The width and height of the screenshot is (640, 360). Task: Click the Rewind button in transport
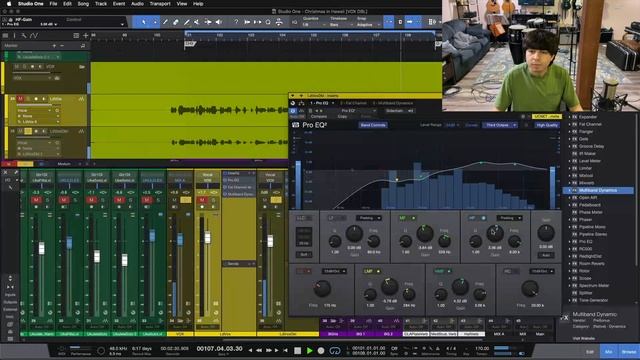tap(259, 350)
